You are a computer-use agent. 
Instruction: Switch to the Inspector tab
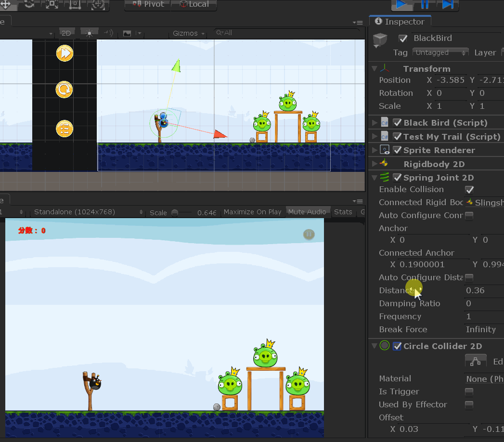(x=400, y=22)
